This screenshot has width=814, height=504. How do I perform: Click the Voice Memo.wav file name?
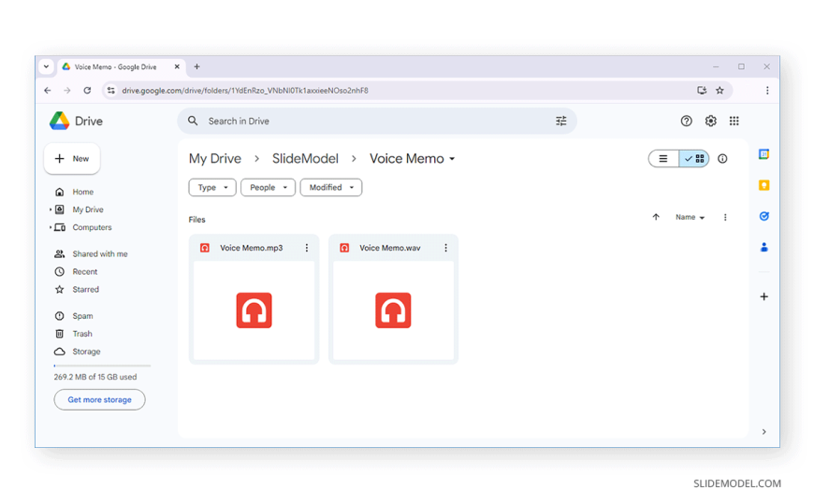[x=390, y=248]
